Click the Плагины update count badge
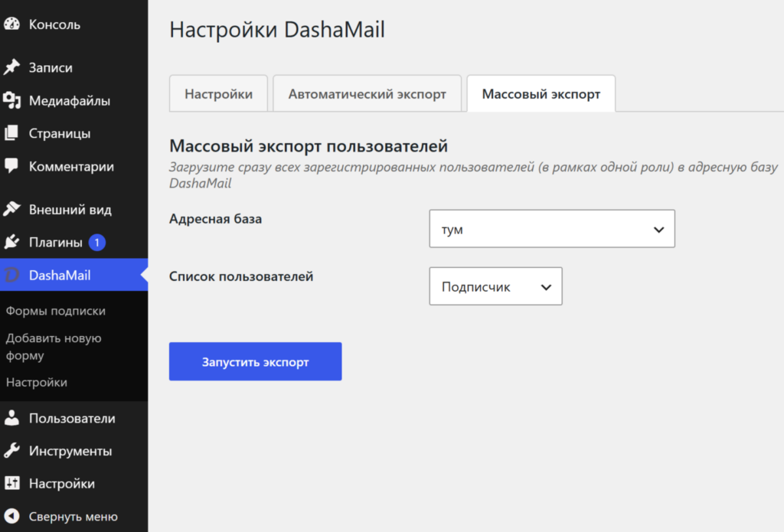784x532 pixels. coord(97,243)
